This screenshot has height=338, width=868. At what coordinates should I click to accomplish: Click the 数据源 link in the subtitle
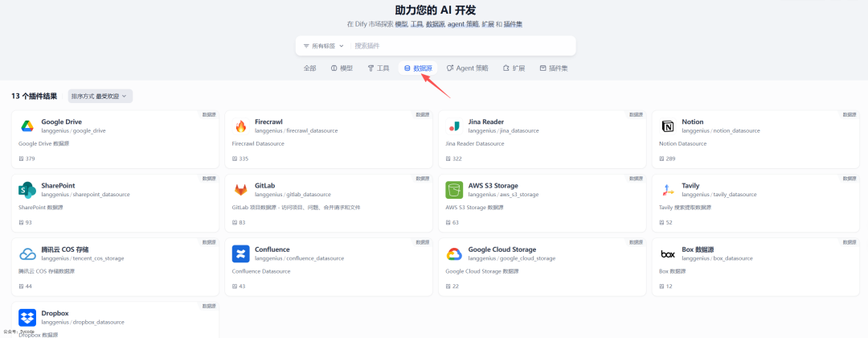coord(436,24)
